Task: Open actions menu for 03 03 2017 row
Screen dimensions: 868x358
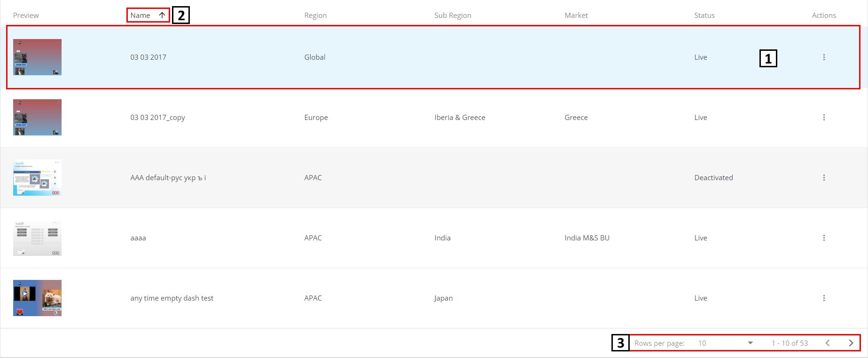Action: [x=824, y=57]
